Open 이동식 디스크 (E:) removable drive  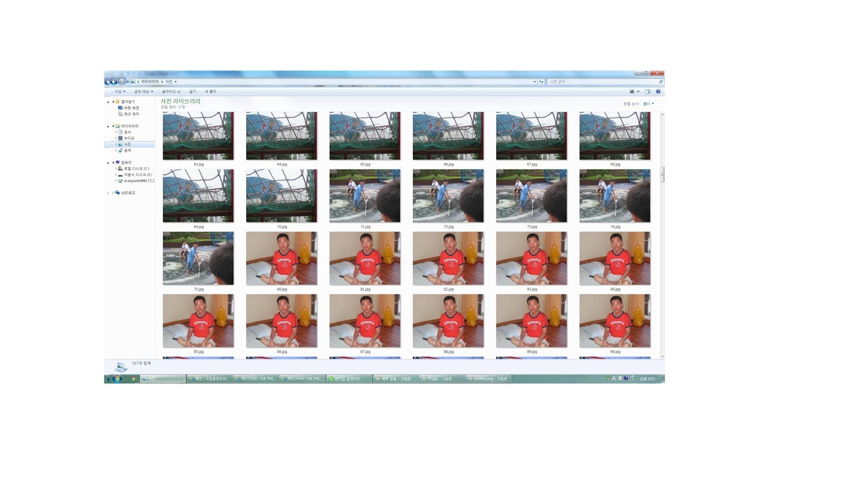click(138, 175)
